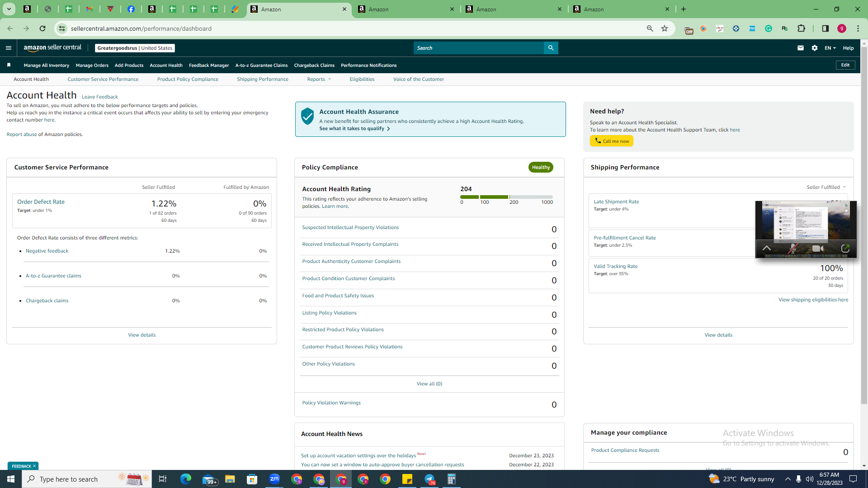Viewport: 868px width, 488px height.
Task: Open Suspected Intellectual Property Violations link
Action: click(350, 227)
